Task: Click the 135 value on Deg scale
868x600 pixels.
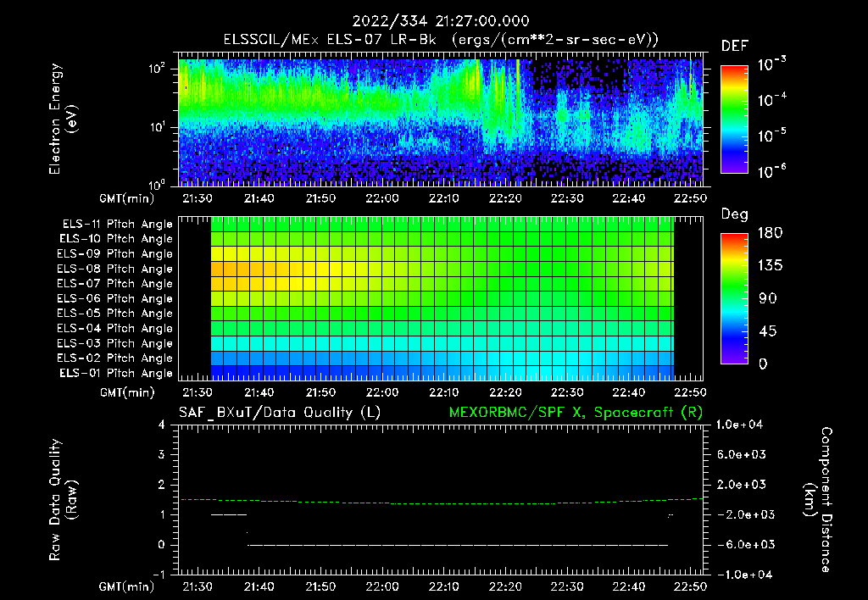Action: click(x=770, y=266)
